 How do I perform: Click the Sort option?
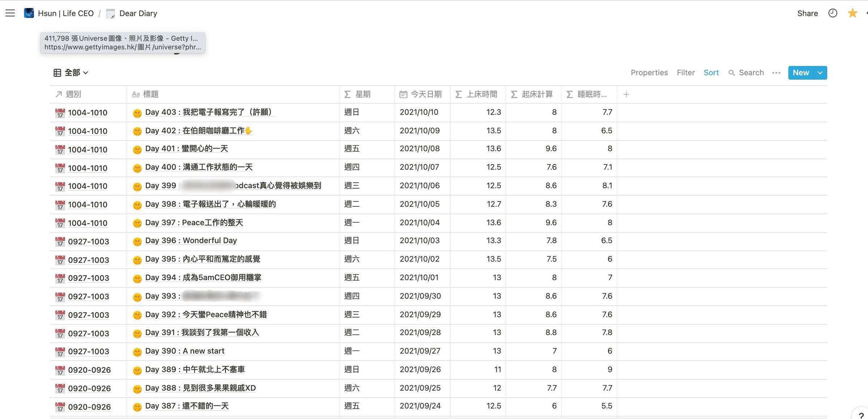(x=711, y=73)
